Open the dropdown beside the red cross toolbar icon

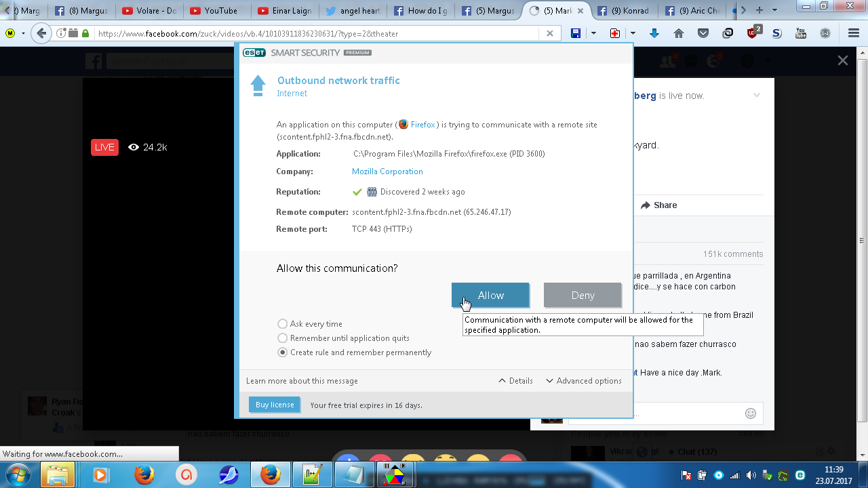[x=633, y=33]
